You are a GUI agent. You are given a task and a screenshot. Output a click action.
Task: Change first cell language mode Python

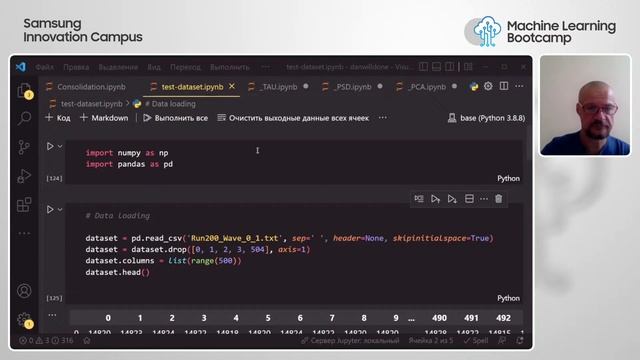(x=508, y=178)
